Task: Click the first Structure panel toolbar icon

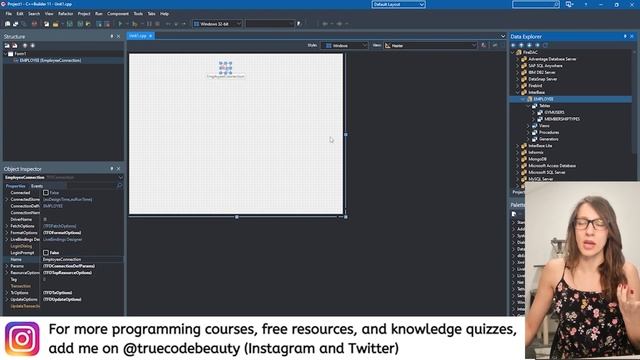Action: tap(7, 46)
